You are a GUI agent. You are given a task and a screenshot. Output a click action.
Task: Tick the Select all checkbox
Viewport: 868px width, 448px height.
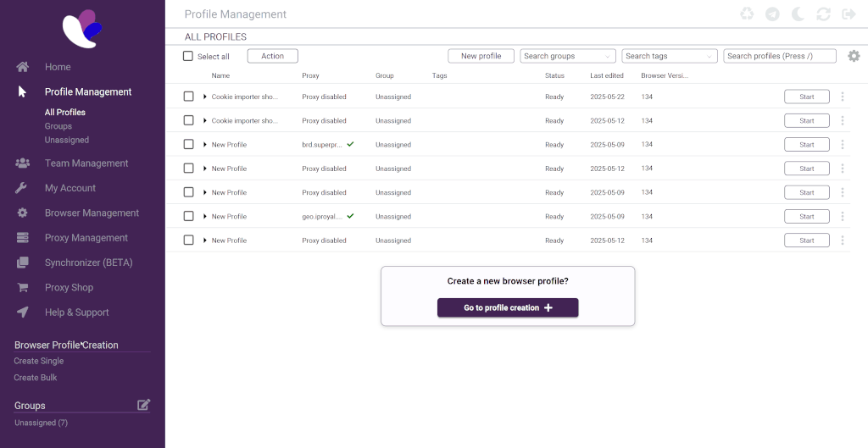(188, 57)
